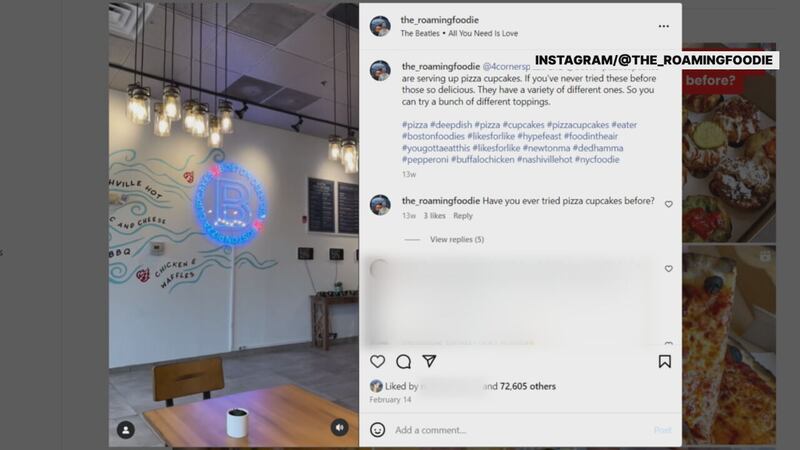View the 72,605 others who liked

[x=528, y=386]
